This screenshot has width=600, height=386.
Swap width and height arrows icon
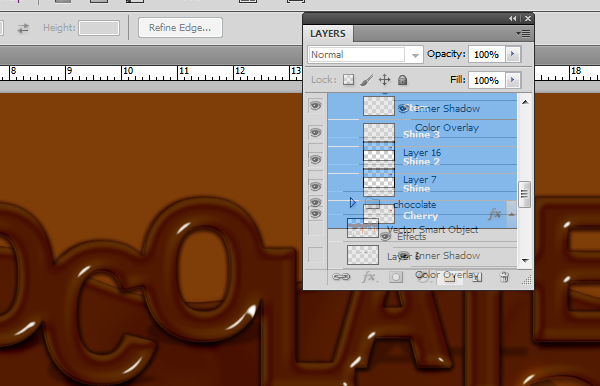23,28
